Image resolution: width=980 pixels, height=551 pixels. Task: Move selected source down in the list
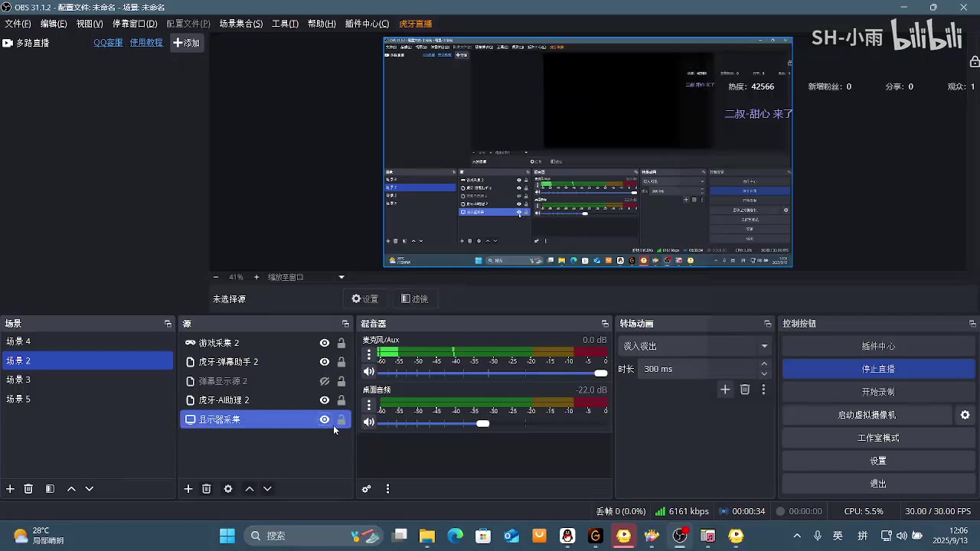[267, 489]
